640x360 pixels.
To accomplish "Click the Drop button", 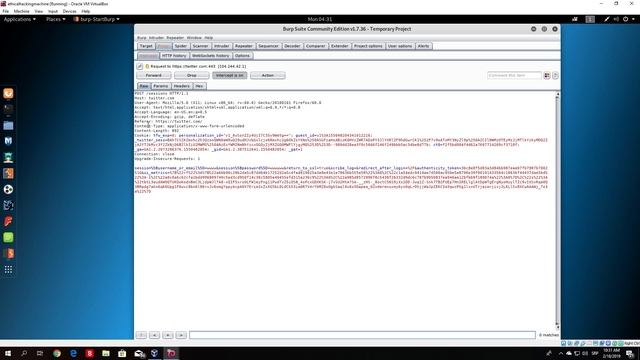I will pos(191,76).
